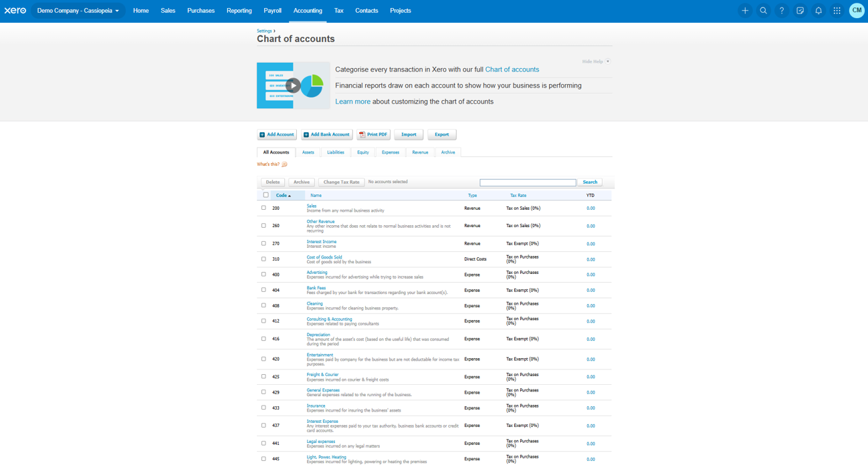Screen dimensions: 868x465
Task: Open the apps grid icon
Action: (x=837, y=11)
